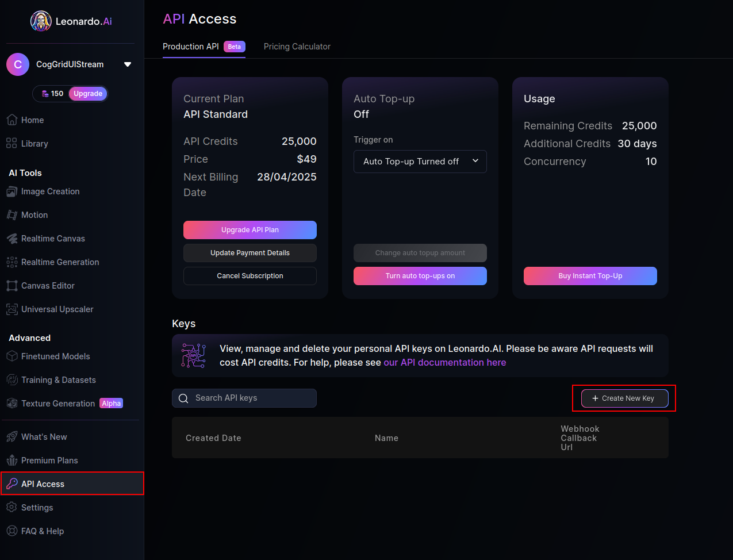Click the Canvas Editor frame icon
The height and width of the screenshot is (560, 733).
pyautogui.click(x=11, y=286)
